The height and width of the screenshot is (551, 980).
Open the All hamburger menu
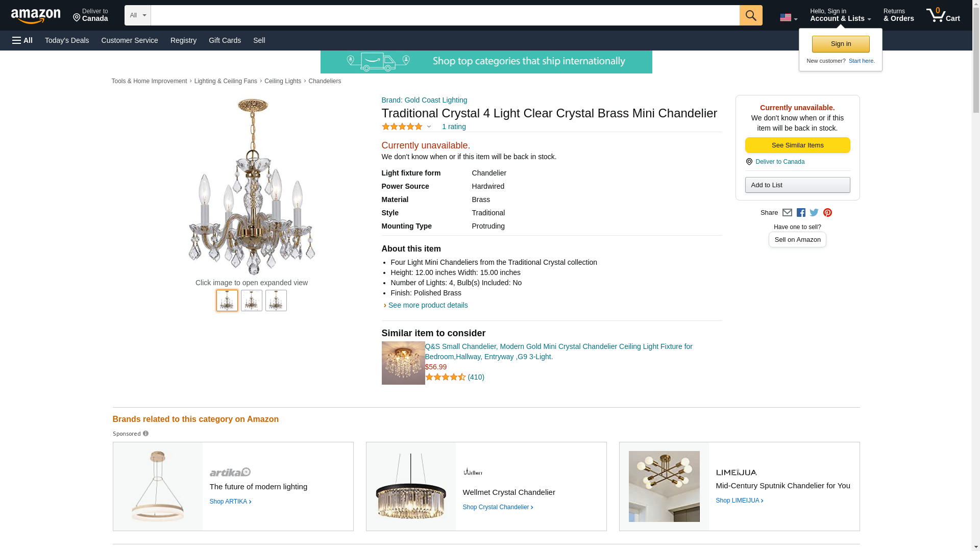(22, 40)
